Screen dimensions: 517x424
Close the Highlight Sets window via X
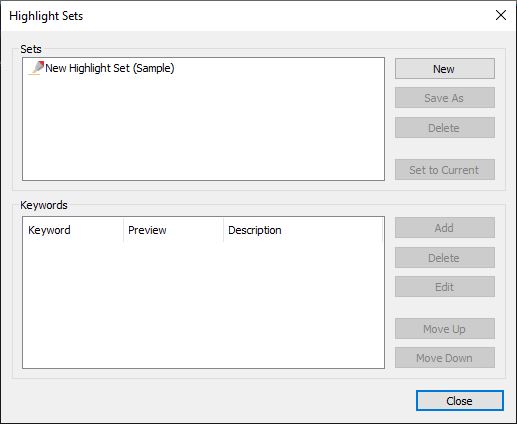[501, 15]
